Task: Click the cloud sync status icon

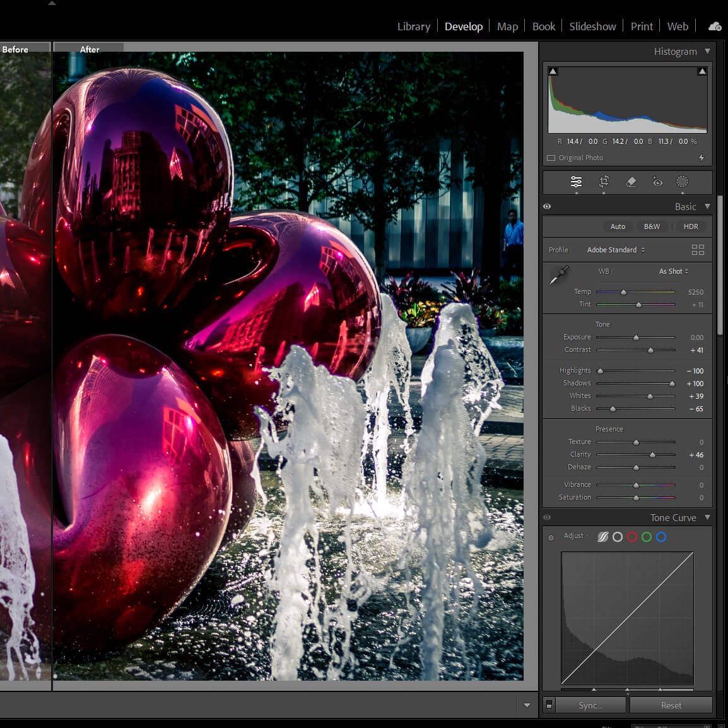Action: pos(715,26)
